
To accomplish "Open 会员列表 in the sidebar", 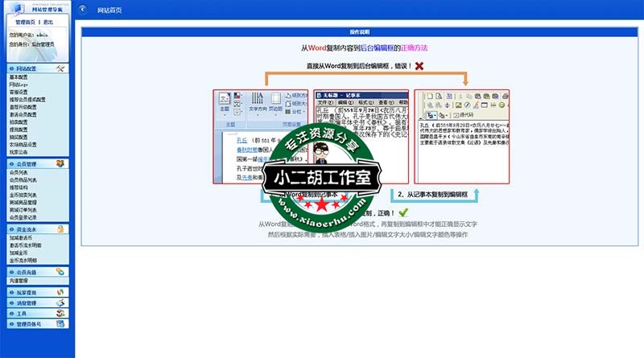I will click(18, 172).
